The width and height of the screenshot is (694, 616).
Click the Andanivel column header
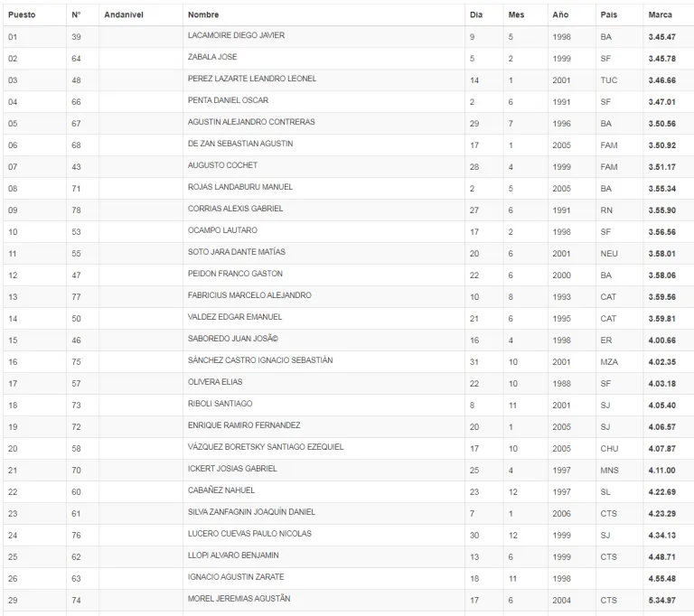[124, 14]
